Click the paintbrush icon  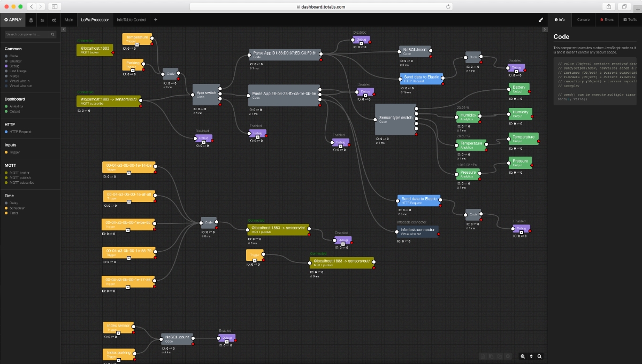[x=541, y=20]
